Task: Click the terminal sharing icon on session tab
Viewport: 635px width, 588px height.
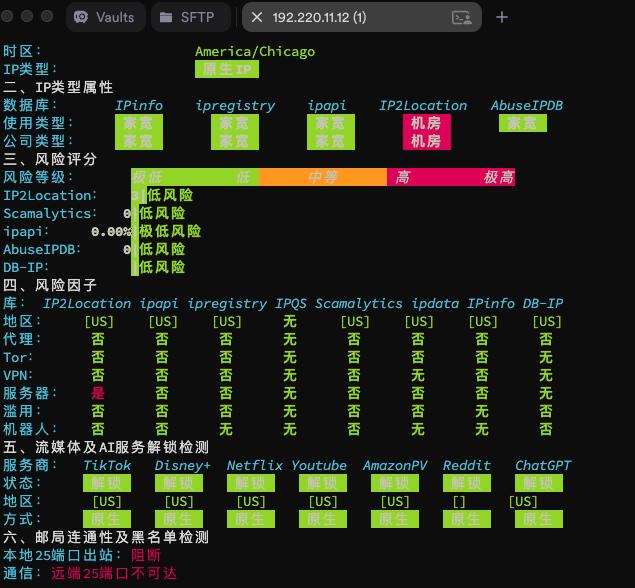Action: (461, 18)
